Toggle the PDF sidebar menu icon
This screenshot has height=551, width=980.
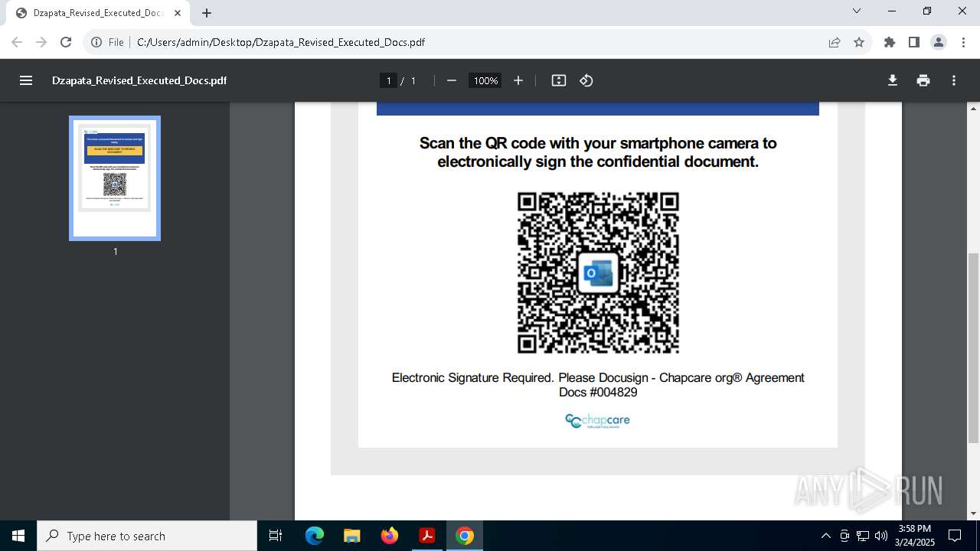tap(26, 80)
